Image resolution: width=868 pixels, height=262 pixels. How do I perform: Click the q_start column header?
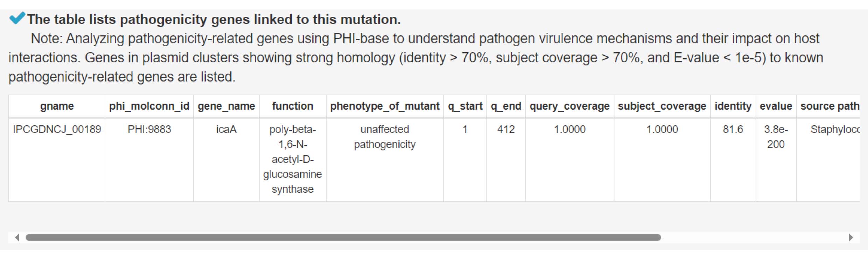pyautogui.click(x=465, y=106)
